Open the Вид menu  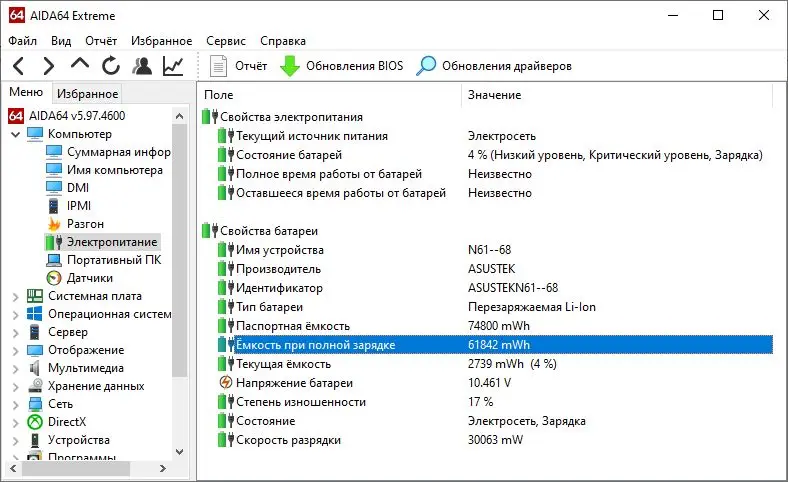pyautogui.click(x=61, y=41)
